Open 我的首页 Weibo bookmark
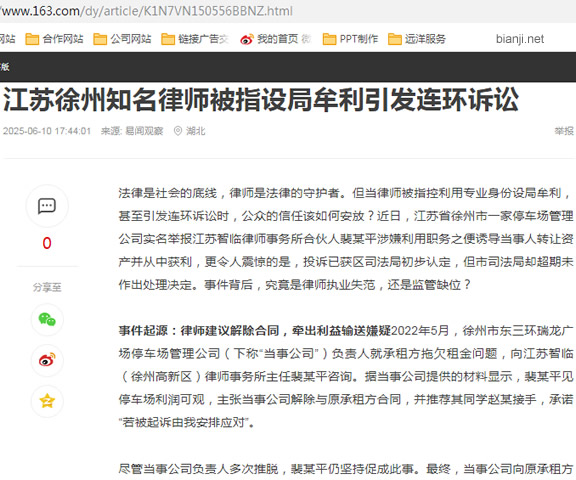The image size is (576, 480). [276, 39]
